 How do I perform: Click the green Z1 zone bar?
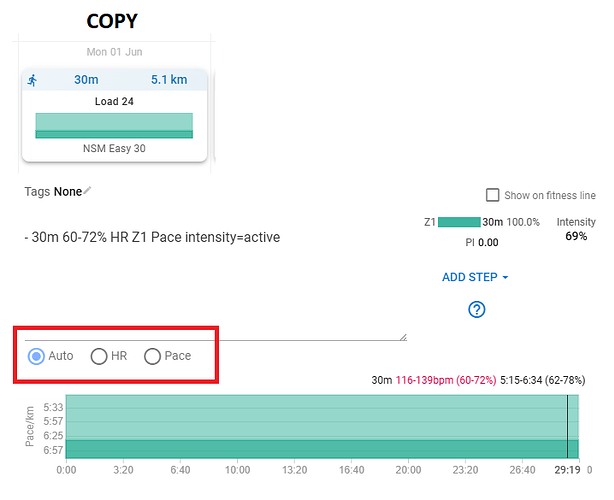click(x=458, y=222)
